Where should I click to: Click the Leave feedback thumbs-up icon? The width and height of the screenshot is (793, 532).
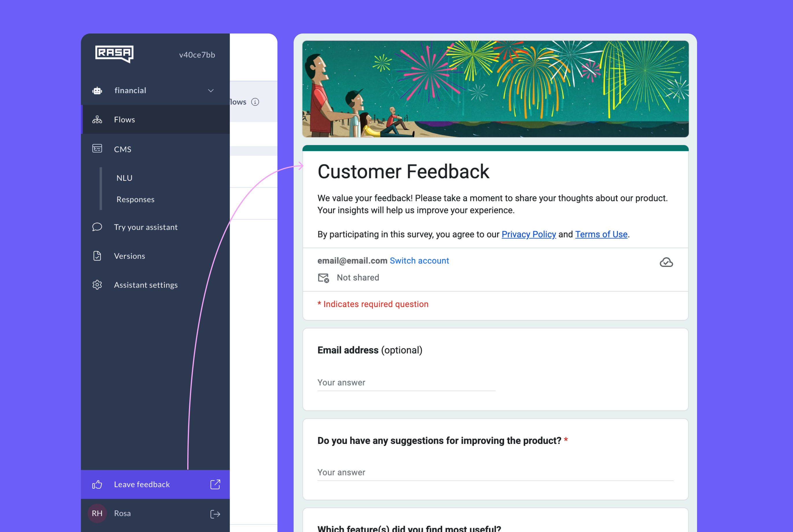pyautogui.click(x=97, y=485)
